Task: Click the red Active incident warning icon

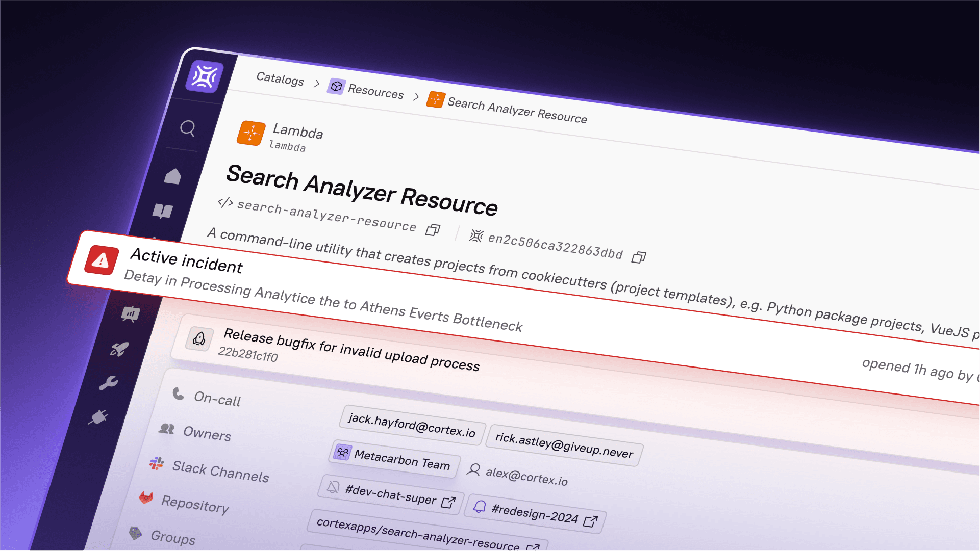Action: coord(100,260)
